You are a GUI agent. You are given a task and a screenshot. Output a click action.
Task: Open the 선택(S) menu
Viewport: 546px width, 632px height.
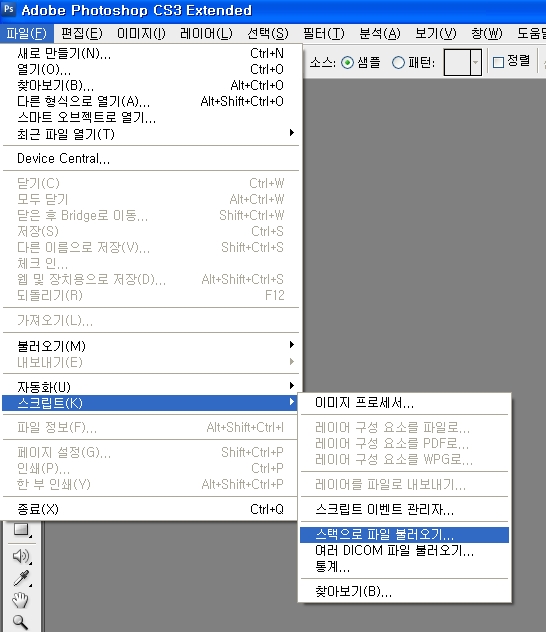coord(268,33)
